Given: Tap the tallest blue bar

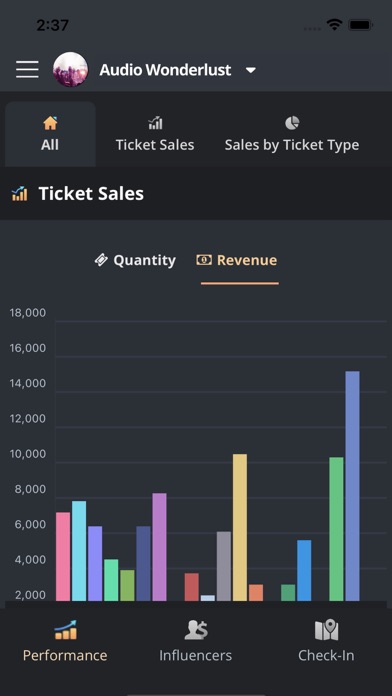Looking at the screenshot, I should (x=352, y=486).
